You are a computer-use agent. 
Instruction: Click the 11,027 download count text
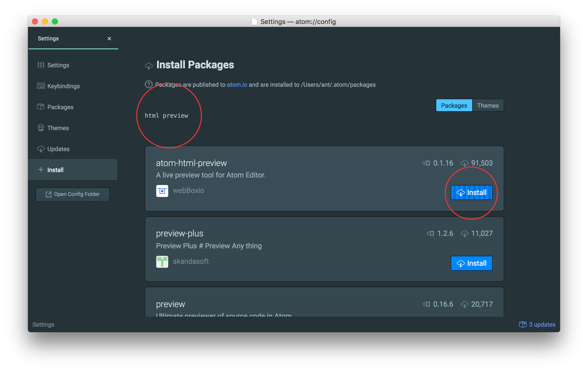(482, 234)
